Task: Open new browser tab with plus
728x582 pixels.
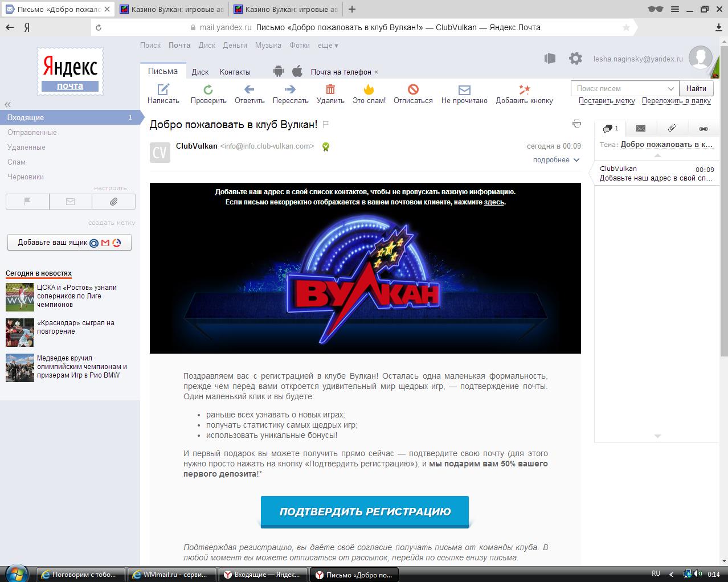Action: tap(352, 9)
